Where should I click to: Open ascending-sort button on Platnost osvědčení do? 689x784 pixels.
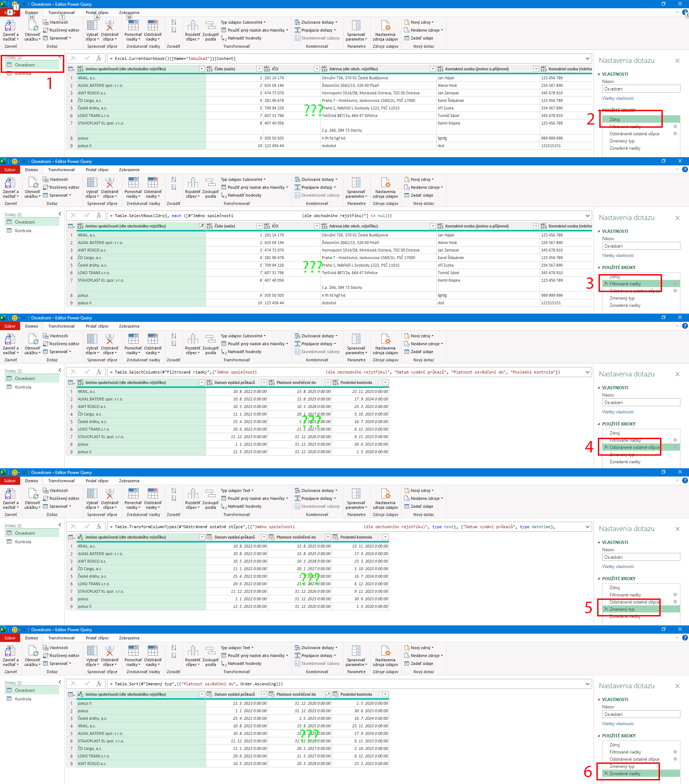(328, 694)
